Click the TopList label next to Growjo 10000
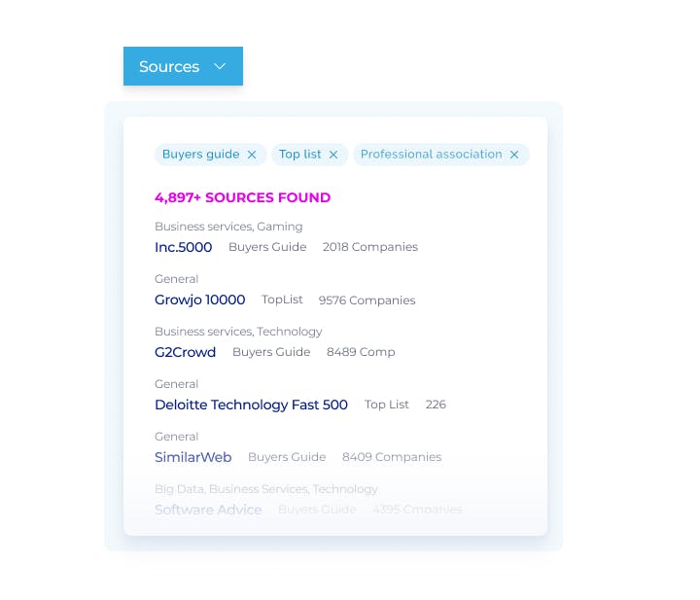This screenshot has width=700, height=600. click(x=282, y=300)
